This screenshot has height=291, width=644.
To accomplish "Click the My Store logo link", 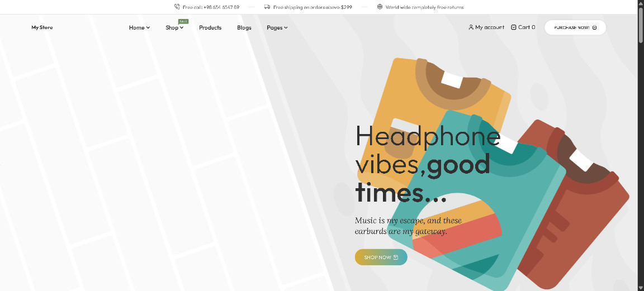I will tap(42, 27).
